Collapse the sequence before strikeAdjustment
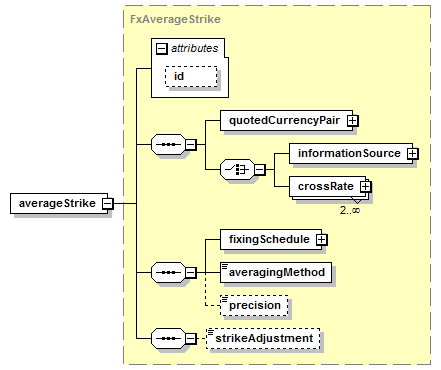 190,339
